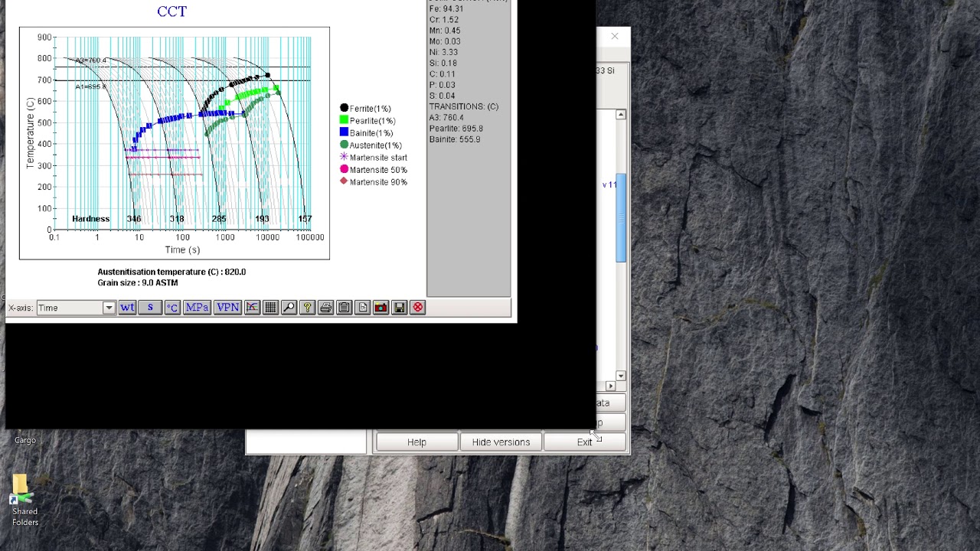Click the Austenitisation temperature label
This screenshot has width=980, height=551.
(x=171, y=272)
